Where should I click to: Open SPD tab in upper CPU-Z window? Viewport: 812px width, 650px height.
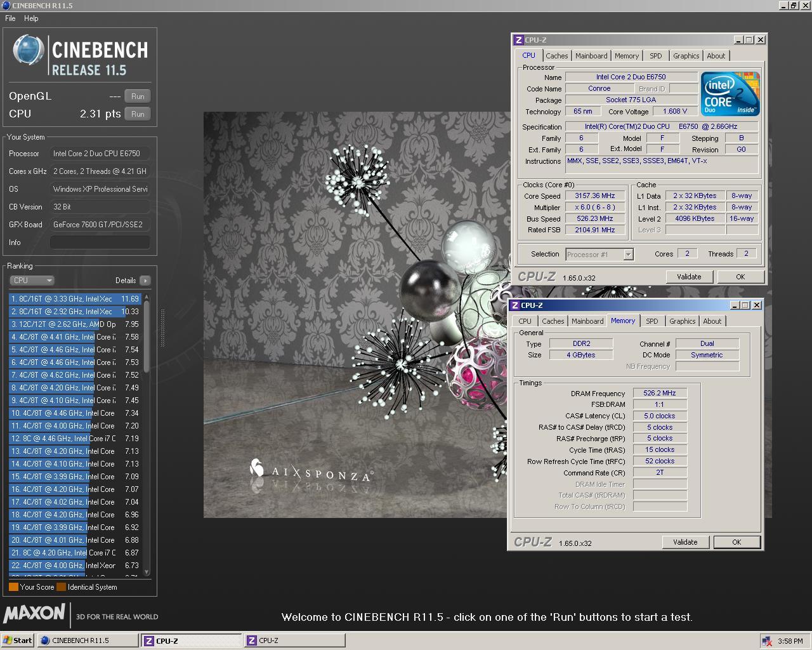[656, 56]
